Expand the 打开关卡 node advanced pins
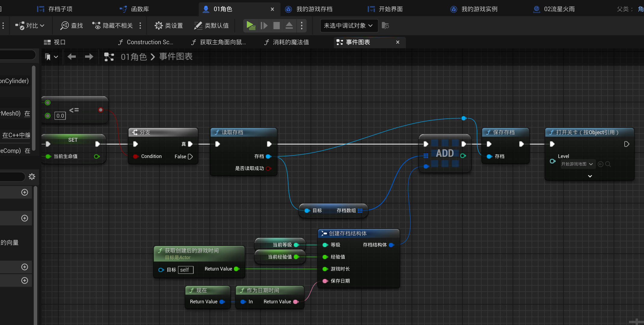Viewport: 644px width, 325px height. pyautogui.click(x=590, y=176)
